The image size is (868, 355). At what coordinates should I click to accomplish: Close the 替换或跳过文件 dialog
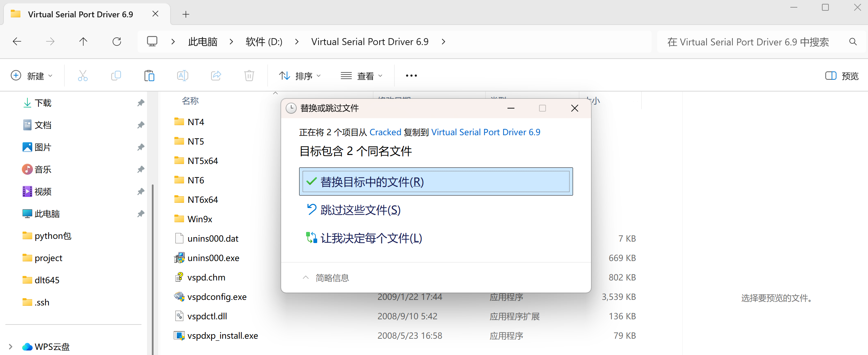pyautogui.click(x=574, y=108)
